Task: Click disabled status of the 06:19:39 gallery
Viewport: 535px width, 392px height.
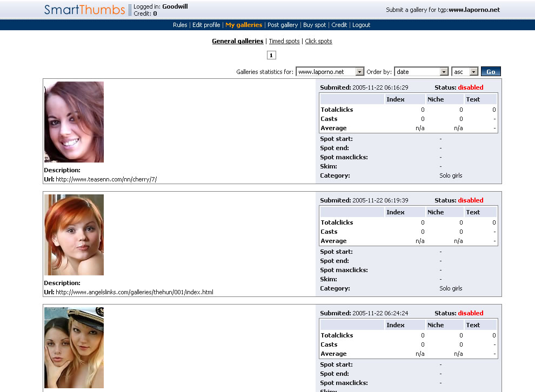Action: click(471, 200)
